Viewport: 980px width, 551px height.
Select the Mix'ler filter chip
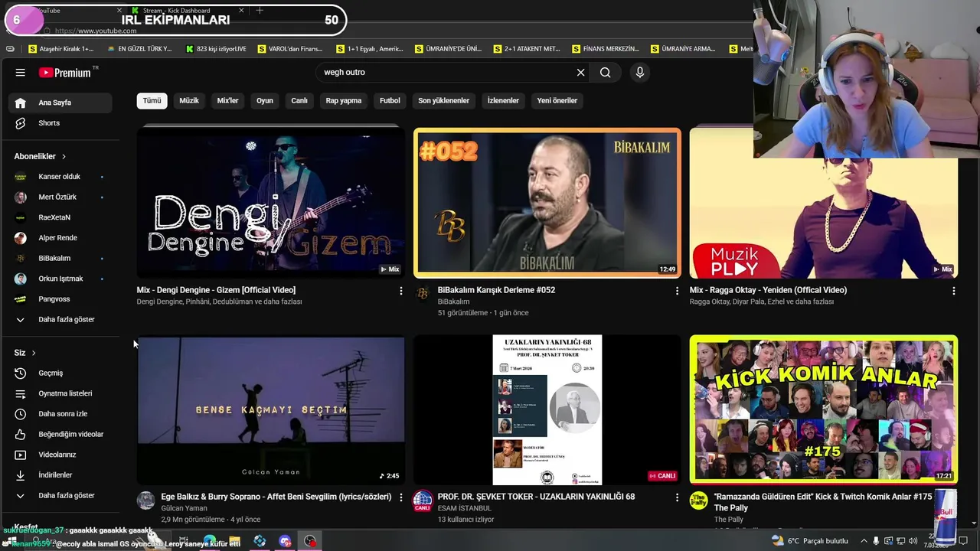pos(227,101)
